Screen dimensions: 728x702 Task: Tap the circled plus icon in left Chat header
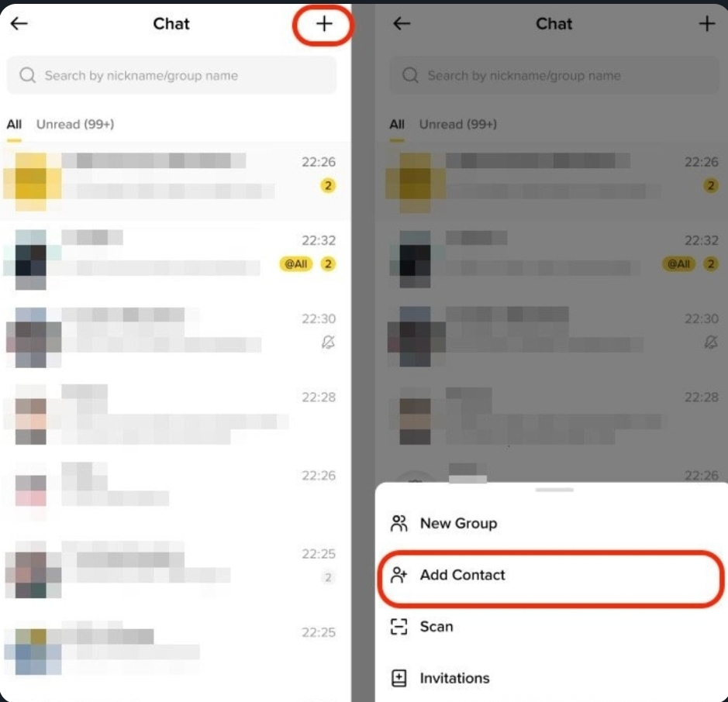tap(324, 24)
